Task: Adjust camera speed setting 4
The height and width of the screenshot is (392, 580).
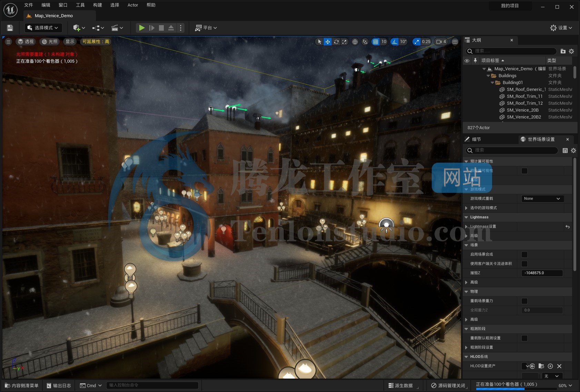Action: click(x=441, y=42)
